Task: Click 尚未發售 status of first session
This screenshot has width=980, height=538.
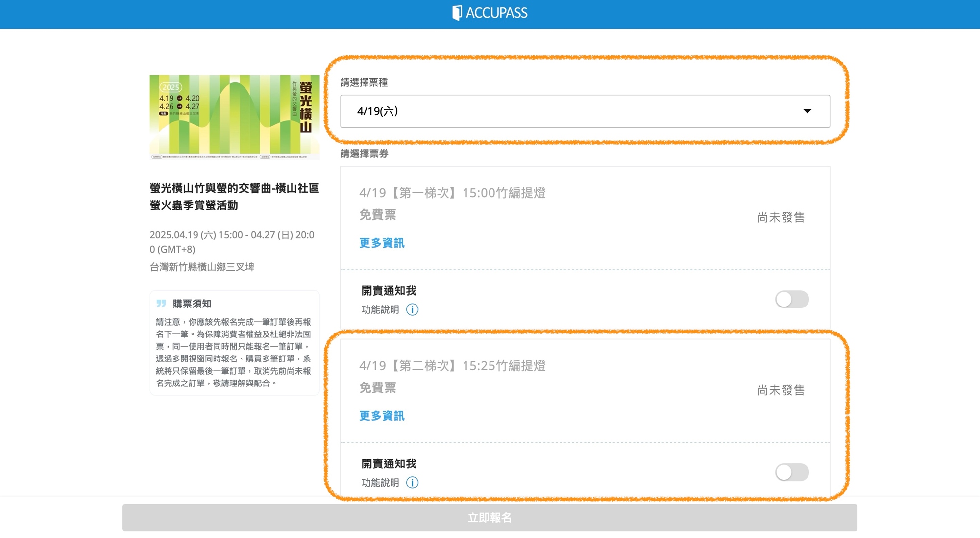Action: (781, 217)
